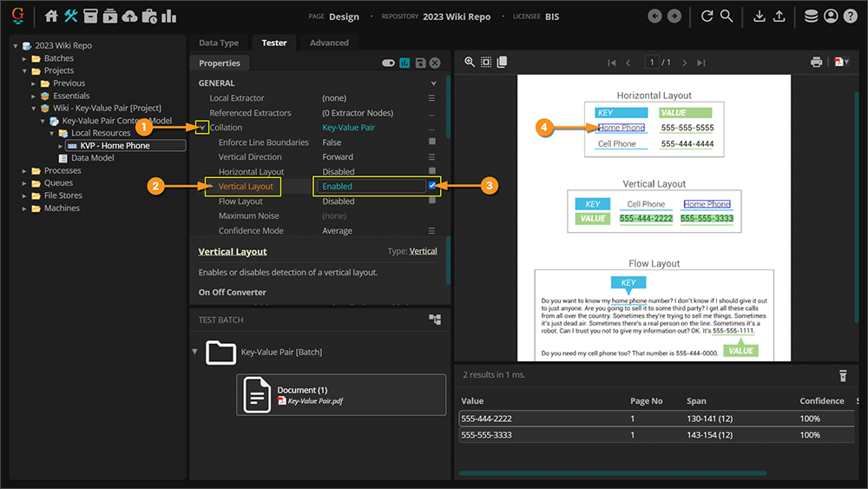Toggle the switch in Properties header
868x489 pixels.
coord(388,63)
